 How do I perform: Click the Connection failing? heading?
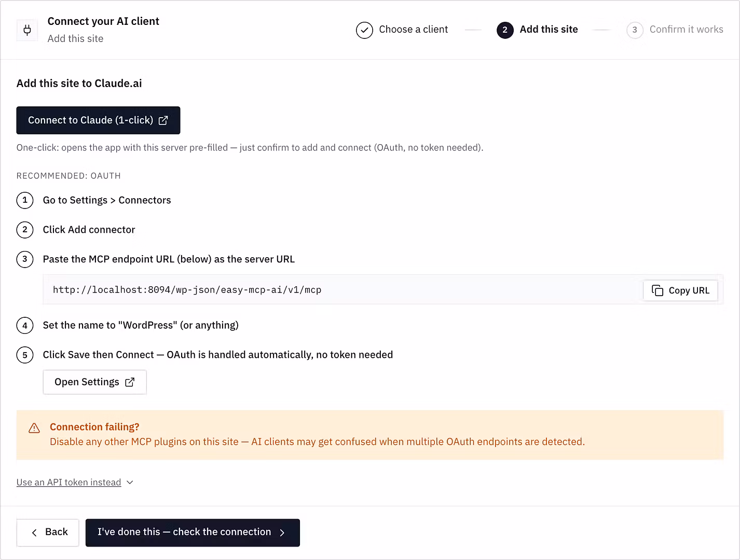[x=94, y=427]
